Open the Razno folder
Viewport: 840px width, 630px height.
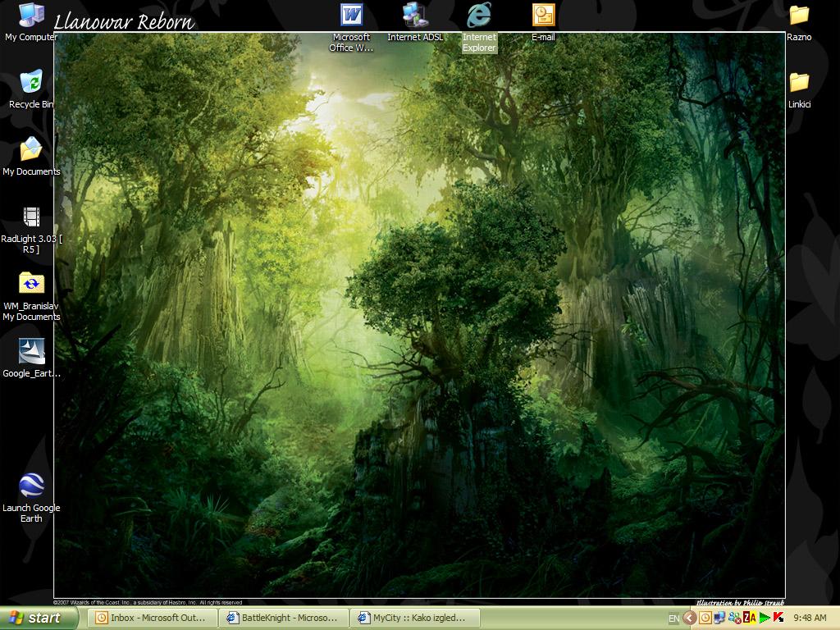click(799, 16)
